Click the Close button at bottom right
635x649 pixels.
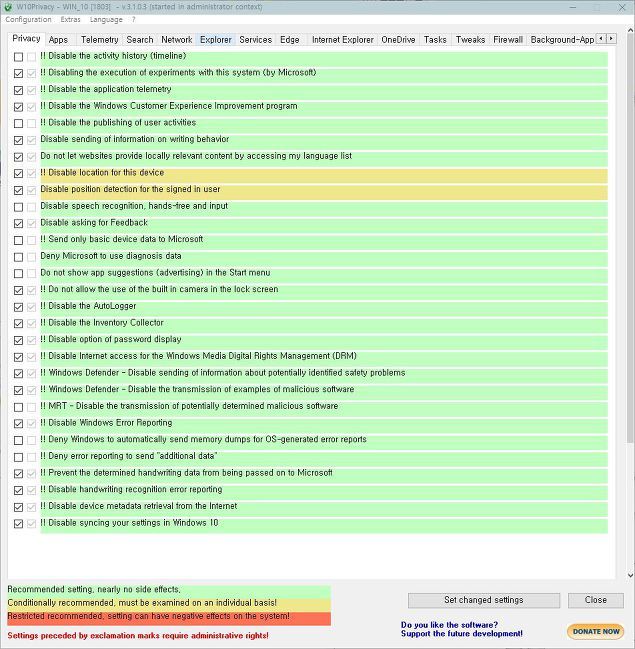coord(596,600)
